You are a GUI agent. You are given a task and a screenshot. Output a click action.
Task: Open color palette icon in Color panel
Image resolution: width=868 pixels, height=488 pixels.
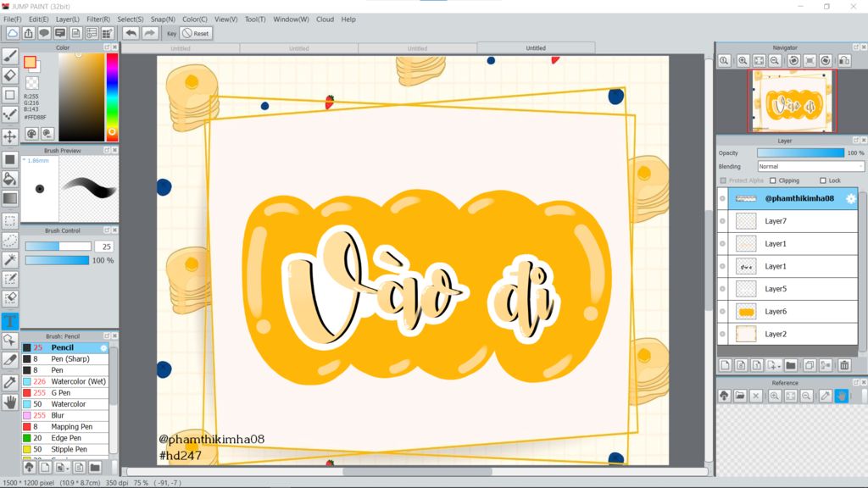coord(31,133)
